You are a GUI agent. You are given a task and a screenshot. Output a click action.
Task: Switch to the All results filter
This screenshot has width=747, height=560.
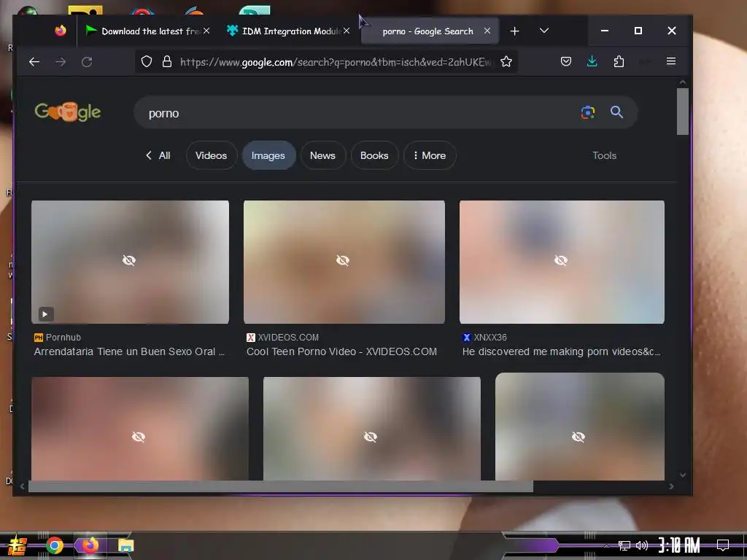(158, 156)
